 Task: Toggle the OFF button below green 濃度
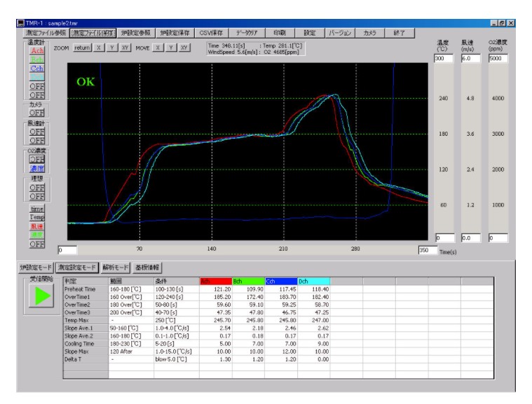pyautogui.click(x=37, y=244)
